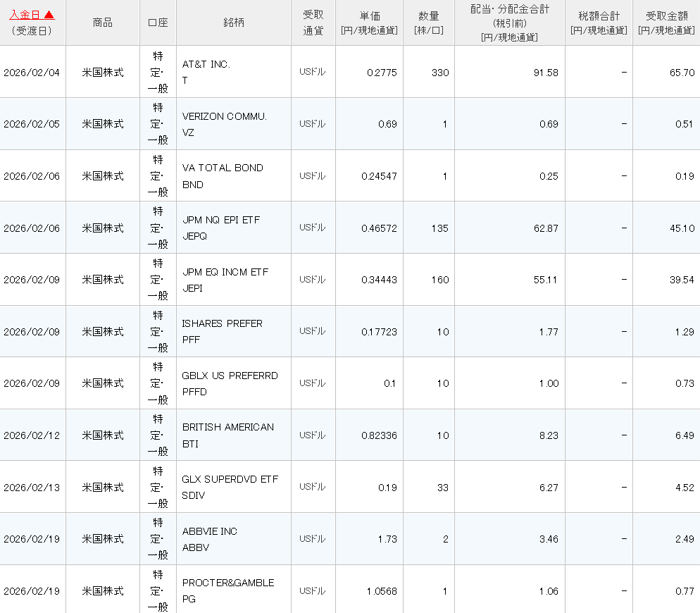Screen dimensions: 700x613
Task: Select the AT&T INC. stock name
Action: [206, 64]
